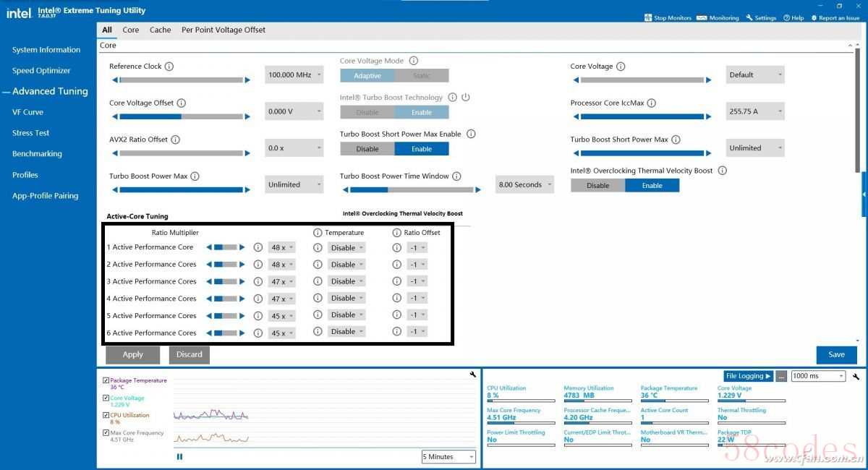The image size is (868, 470).
Task: Open System Information in sidebar
Action: point(46,50)
